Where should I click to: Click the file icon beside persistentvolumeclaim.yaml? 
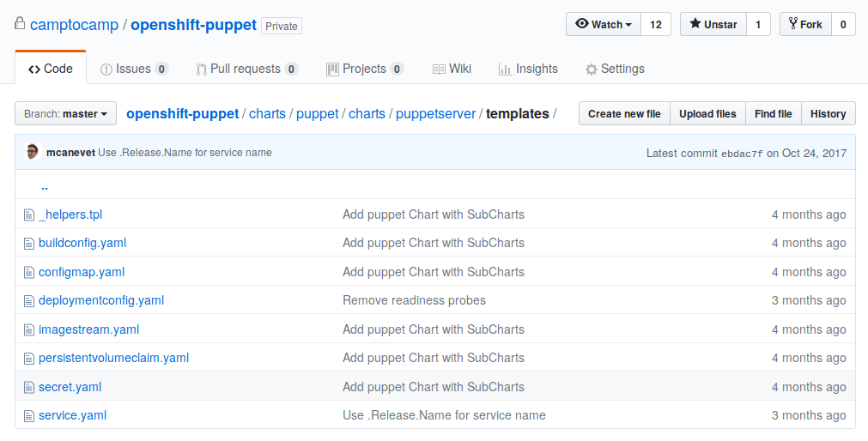coord(29,359)
